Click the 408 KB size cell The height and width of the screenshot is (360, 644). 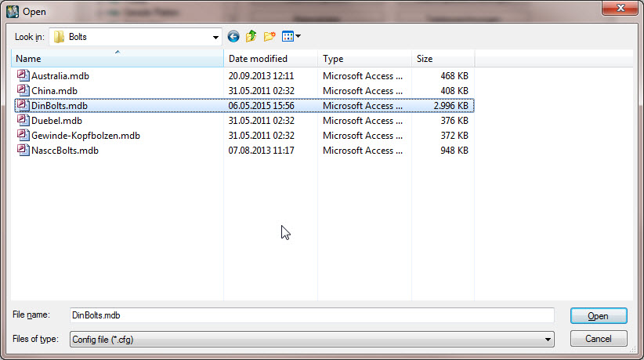point(454,91)
